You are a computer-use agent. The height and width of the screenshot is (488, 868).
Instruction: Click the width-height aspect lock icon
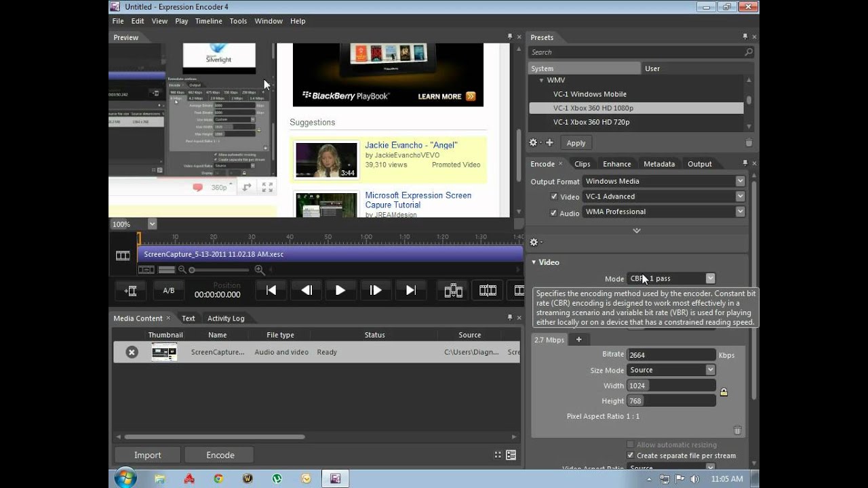pyautogui.click(x=724, y=392)
